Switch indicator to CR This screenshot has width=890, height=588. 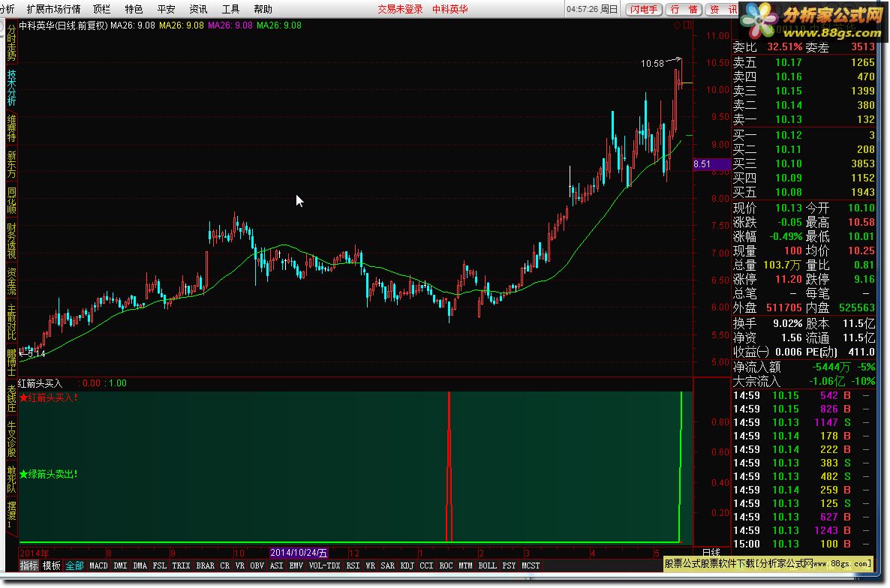(x=225, y=565)
